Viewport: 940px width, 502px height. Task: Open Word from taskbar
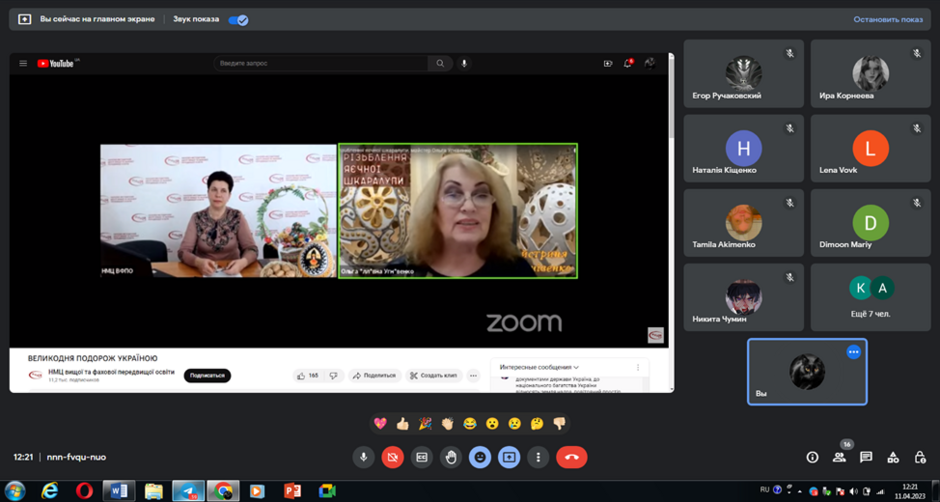tap(119, 491)
